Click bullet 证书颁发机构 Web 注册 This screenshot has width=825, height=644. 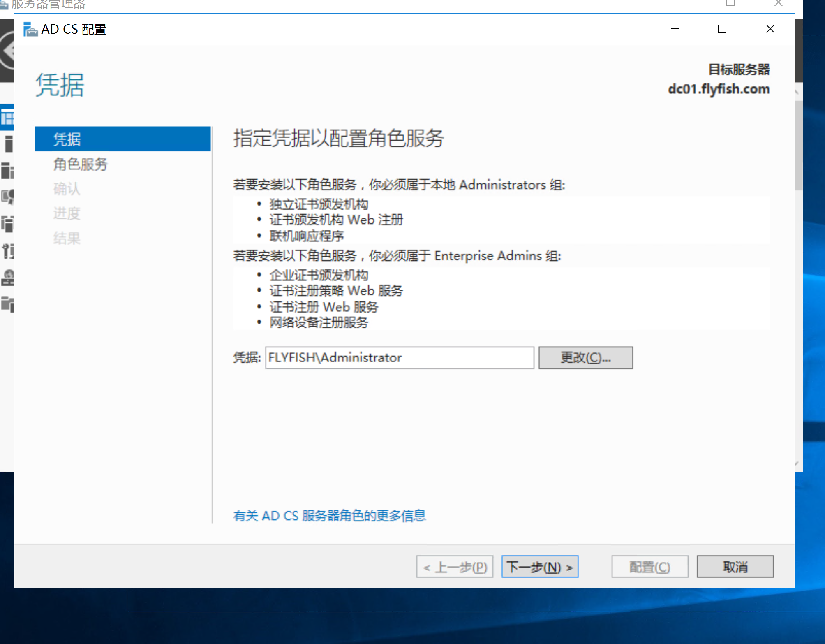point(336,220)
